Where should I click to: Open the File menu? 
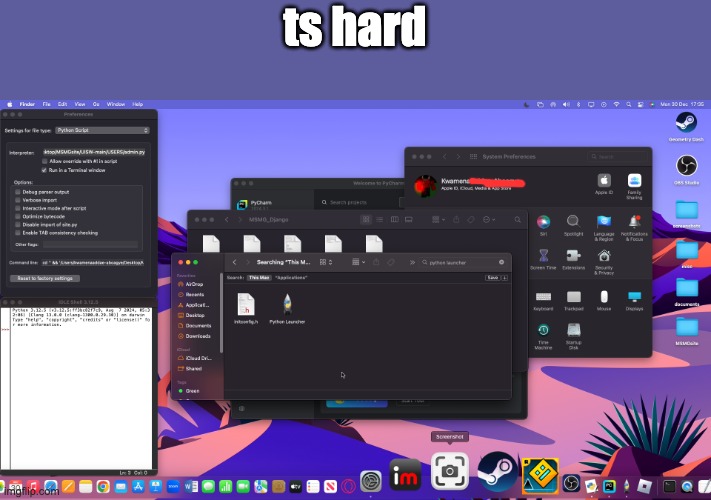coord(46,104)
